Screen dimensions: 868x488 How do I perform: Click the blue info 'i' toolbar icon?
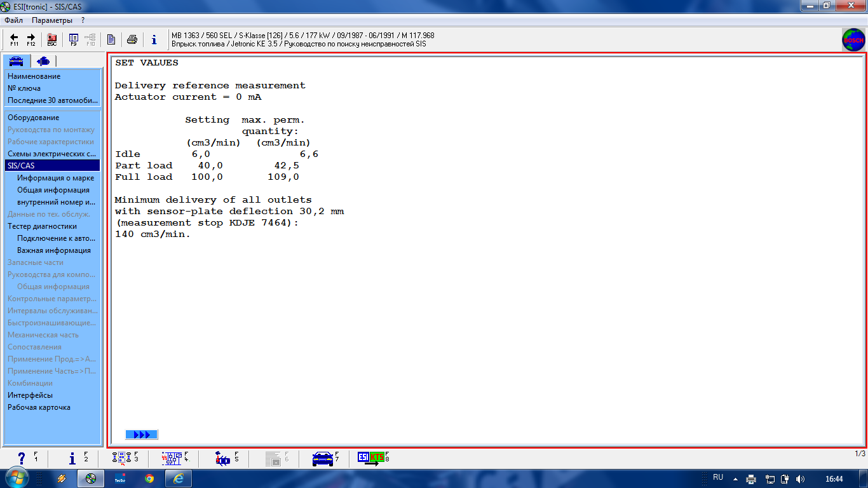point(154,39)
